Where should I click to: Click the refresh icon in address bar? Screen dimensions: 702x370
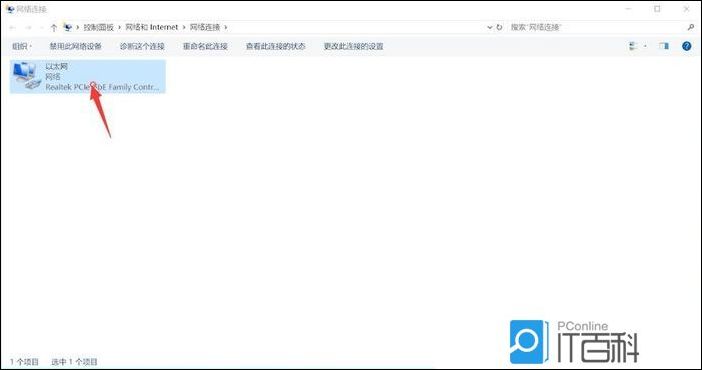pyautogui.click(x=499, y=27)
